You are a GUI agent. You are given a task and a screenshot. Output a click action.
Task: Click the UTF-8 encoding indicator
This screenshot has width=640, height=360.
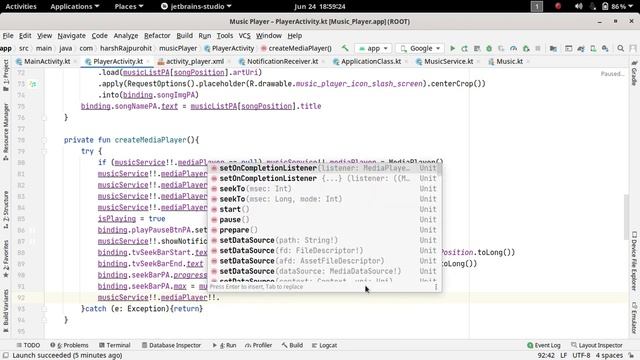[x=581, y=356]
